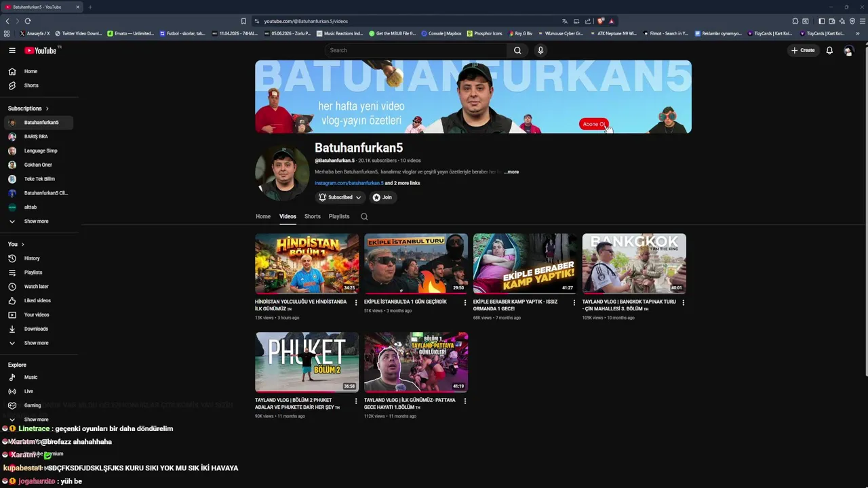Click the search magnifier button
868x488 pixels.
click(517, 50)
